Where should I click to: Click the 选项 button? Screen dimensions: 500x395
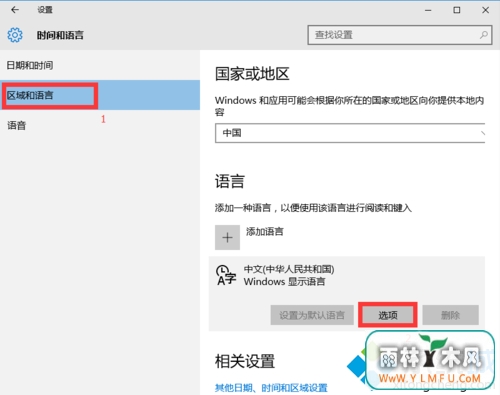388,315
